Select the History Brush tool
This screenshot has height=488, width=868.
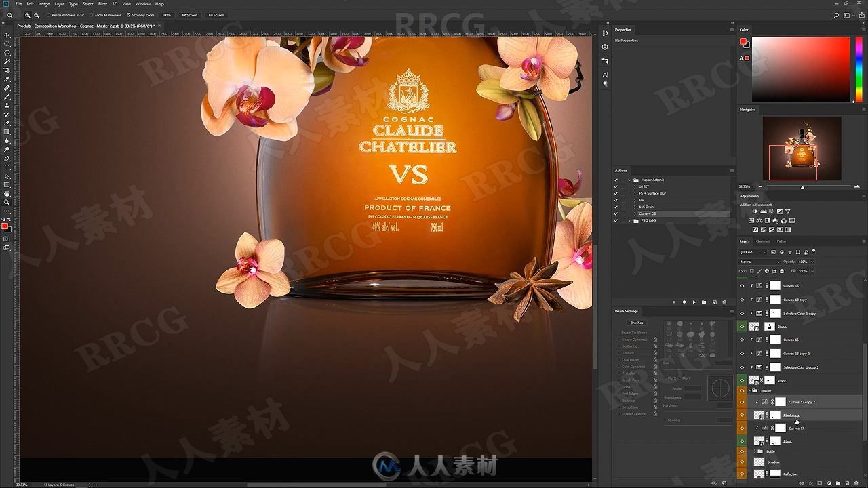pyautogui.click(x=7, y=115)
